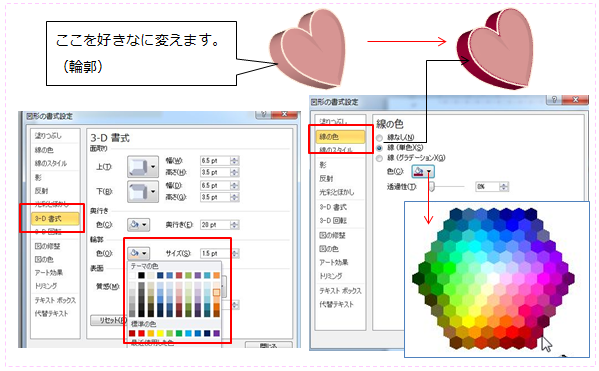The width and height of the screenshot is (599, 371).
Task: Pick light blue standard color swatch
Action: click(188, 334)
